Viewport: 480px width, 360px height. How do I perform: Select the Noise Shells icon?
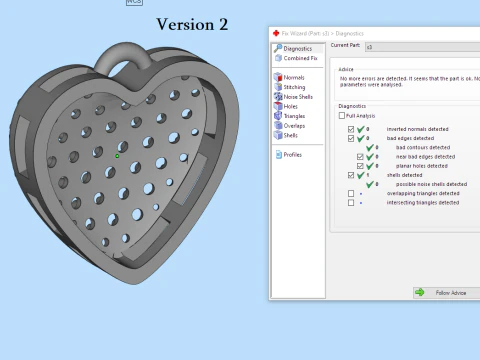click(x=278, y=96)
